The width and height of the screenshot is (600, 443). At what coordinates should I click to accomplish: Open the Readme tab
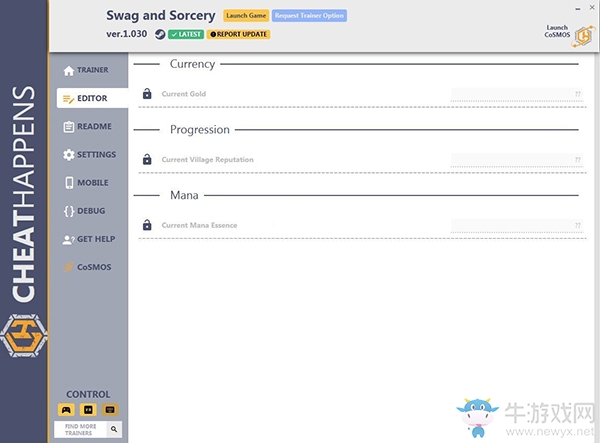[88, 127]
